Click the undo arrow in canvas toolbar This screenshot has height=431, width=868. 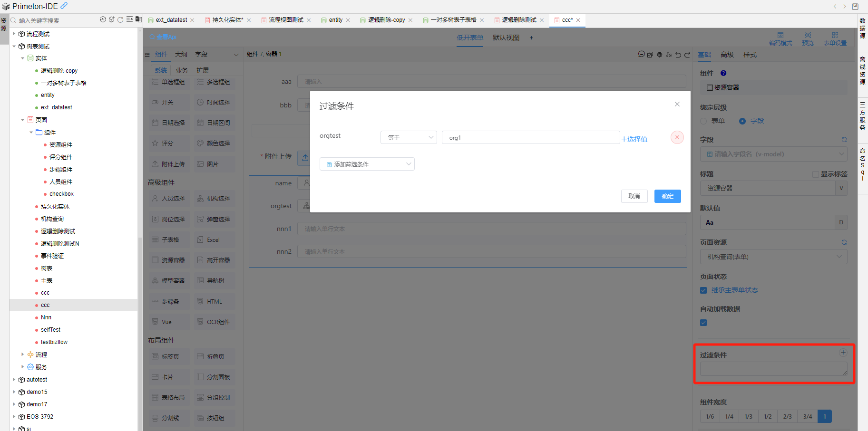pos(678,55)
